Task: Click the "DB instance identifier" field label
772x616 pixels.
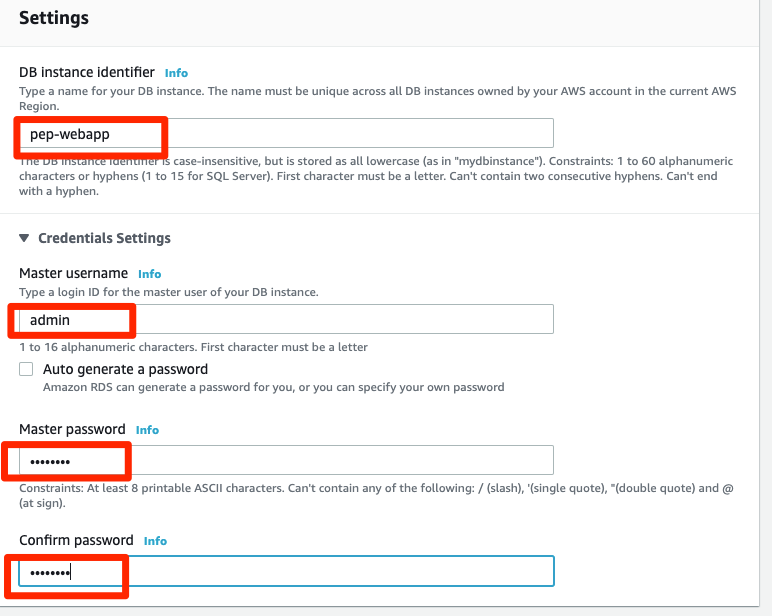Action: pyautogui.click(x=87, y=72)
